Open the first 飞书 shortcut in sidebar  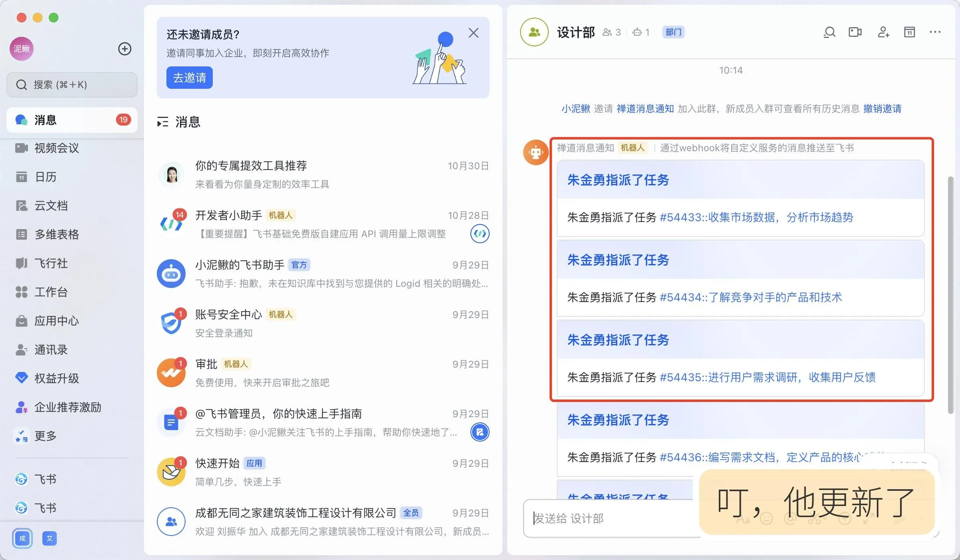[x=72, y=479]
